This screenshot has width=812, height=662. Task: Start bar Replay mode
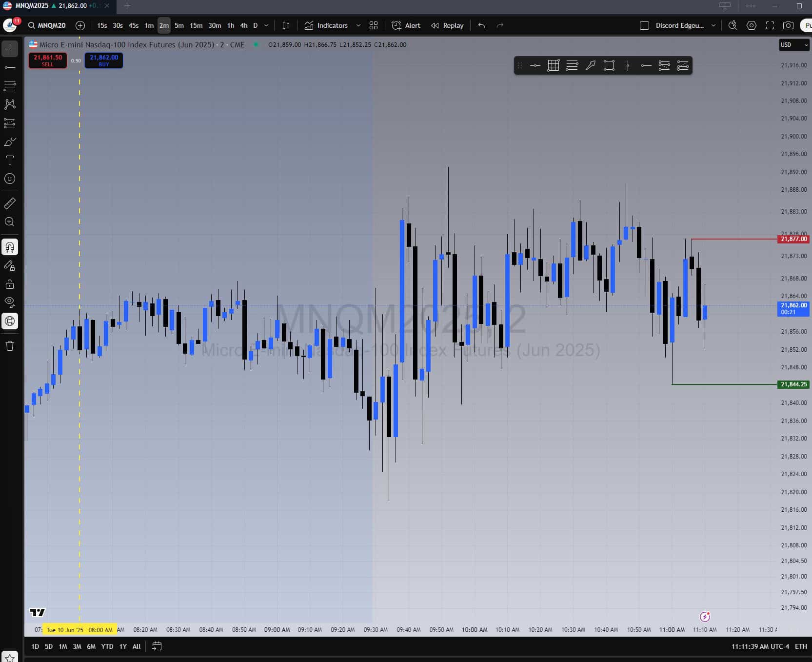coord(447,25)
